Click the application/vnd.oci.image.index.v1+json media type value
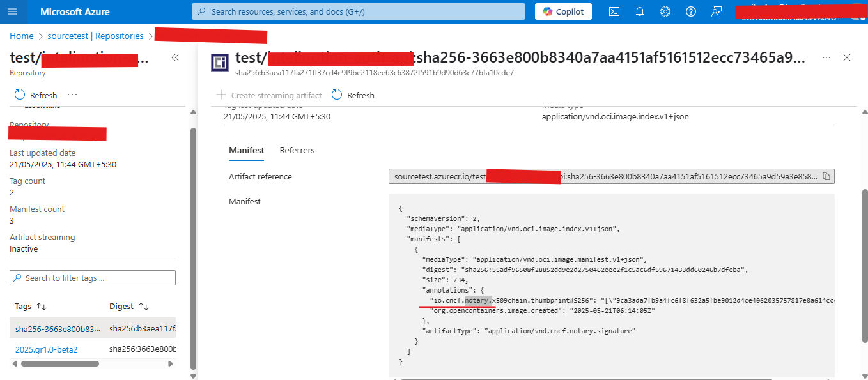Viewport: 868px width, 380px height. (615, 116)
